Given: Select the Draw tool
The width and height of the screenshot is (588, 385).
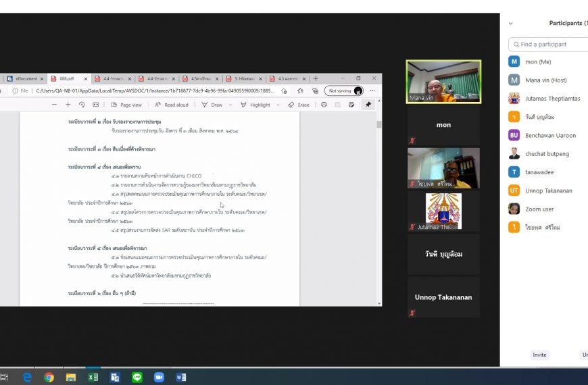Looking at the screenshot, I should 212,105.
